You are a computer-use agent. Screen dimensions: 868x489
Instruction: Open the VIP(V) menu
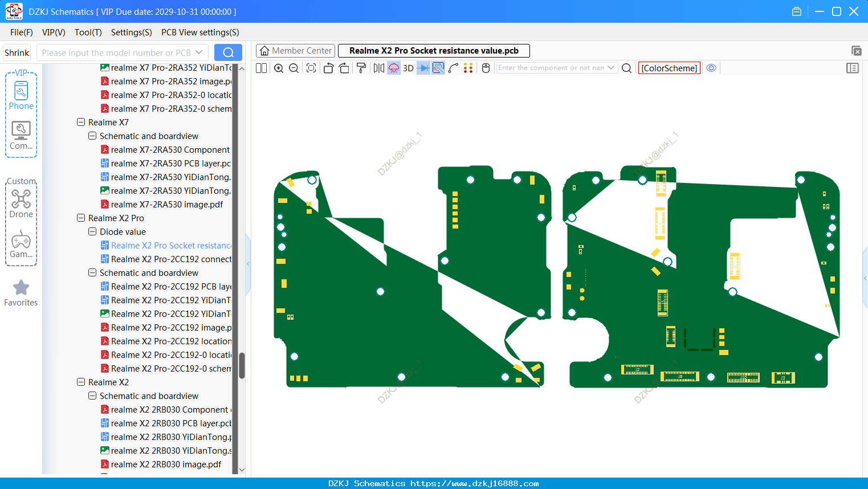54,32
